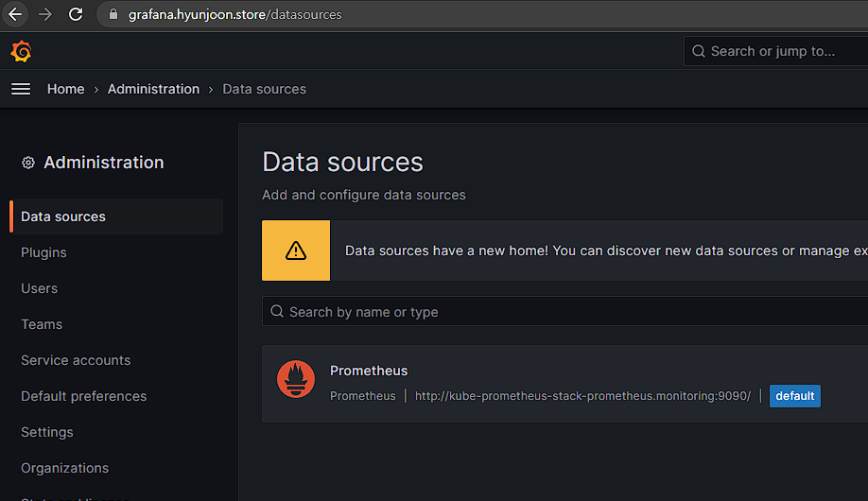Open Settings in sidebar

[47, 432]
